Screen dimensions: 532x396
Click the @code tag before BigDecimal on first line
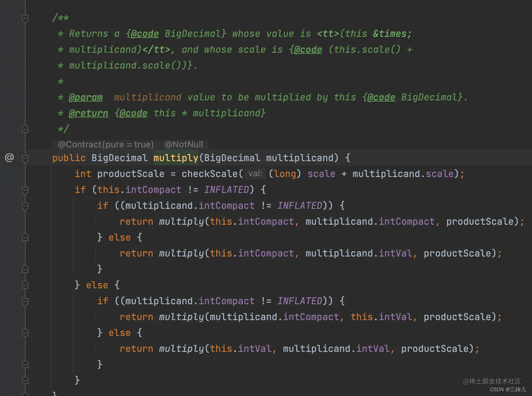(x=145, y=34)
